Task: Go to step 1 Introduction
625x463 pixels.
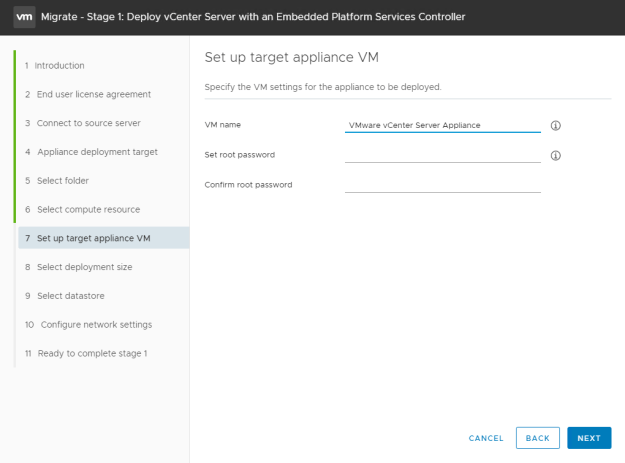Action: click(x=55, y=65)
